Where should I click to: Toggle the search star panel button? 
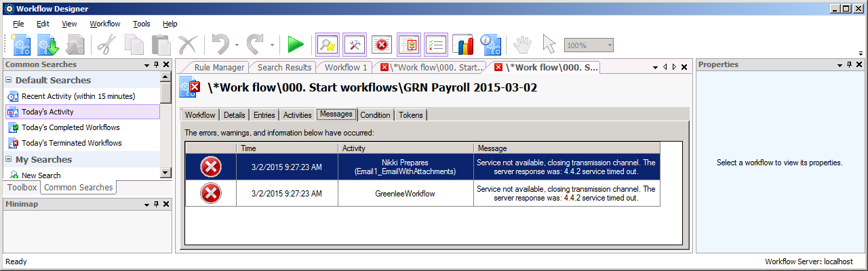pyautogui.click(x=327, y=45)
